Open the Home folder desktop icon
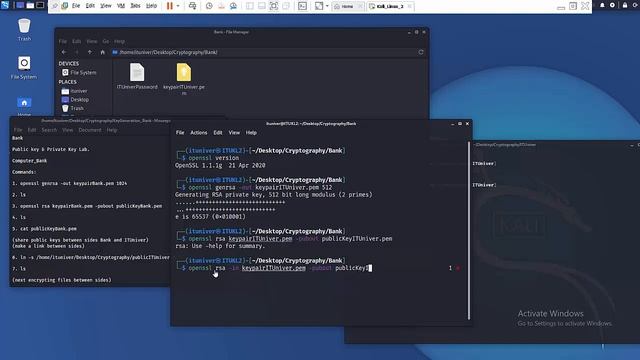640x360 pixels. (x=24, y=106)
